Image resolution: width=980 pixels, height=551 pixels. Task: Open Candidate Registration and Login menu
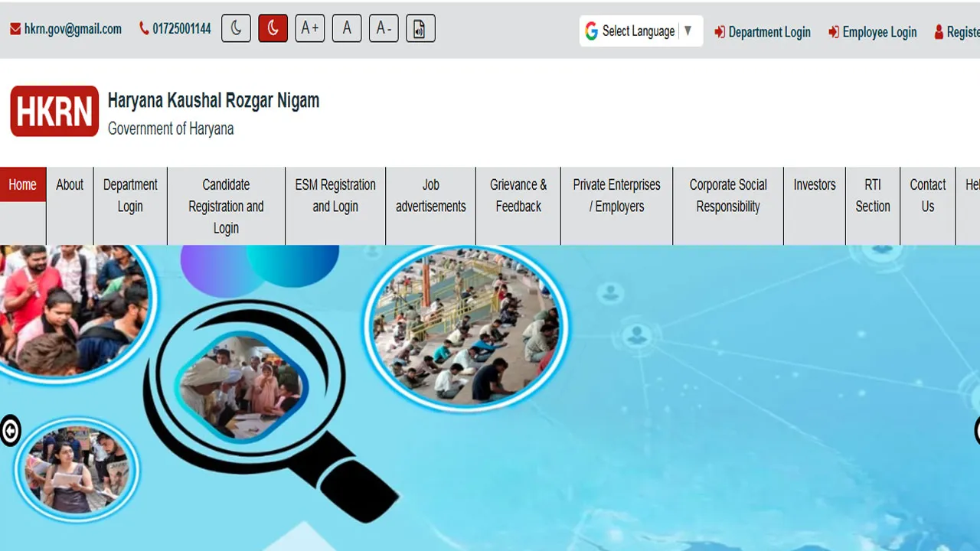(226, 206)
